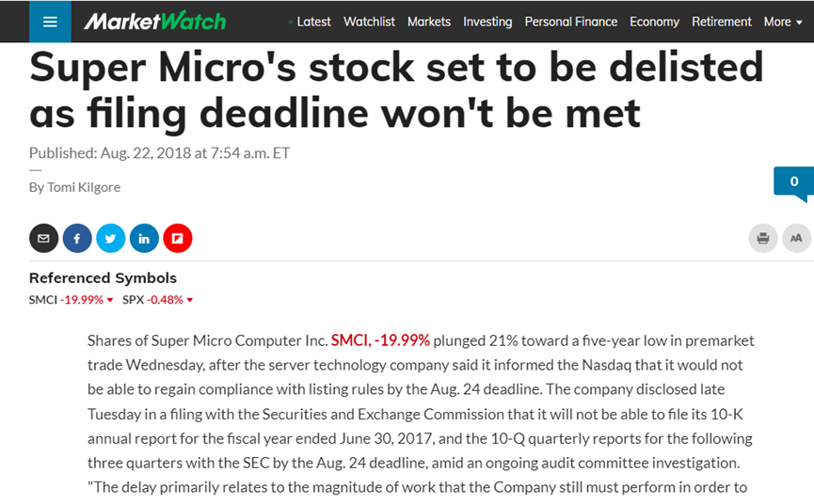Open SMCI ticker under Referenced Symbols
This screenshot has width=814, height=504.
tap(72, 300)
